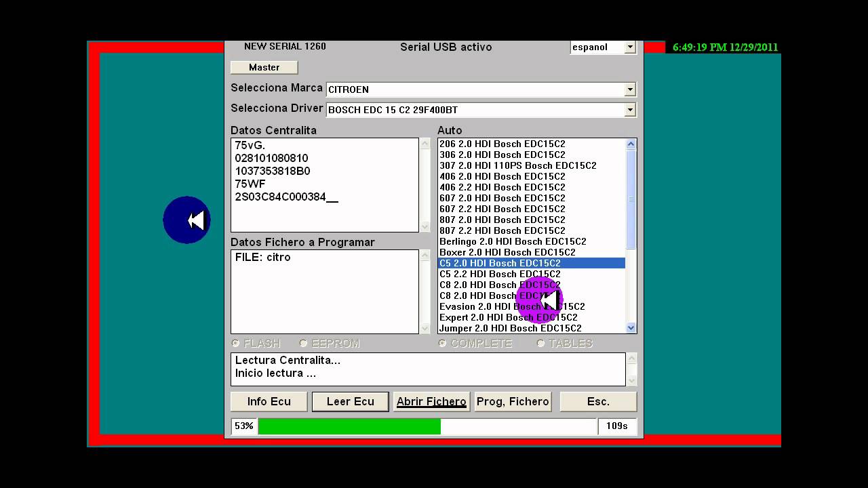The image size is (868, 488).
Task: Click the Esc. button
Action: [x=598, y=402]
